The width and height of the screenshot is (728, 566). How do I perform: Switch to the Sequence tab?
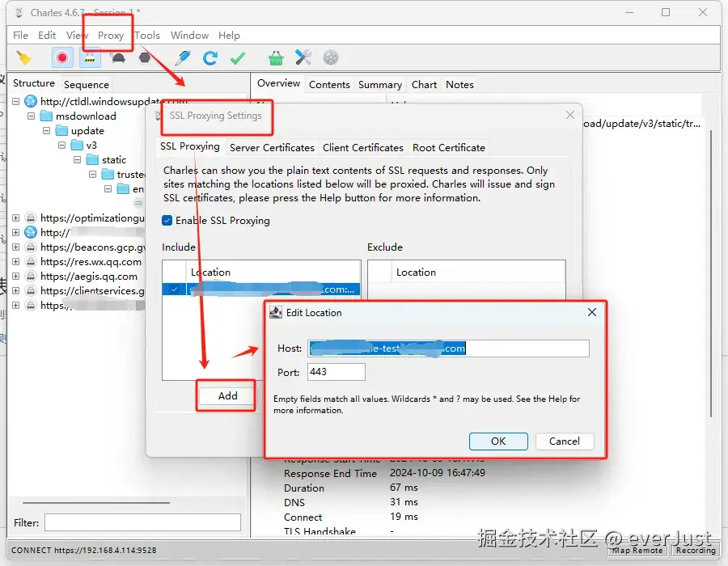[x=87, y=84]
